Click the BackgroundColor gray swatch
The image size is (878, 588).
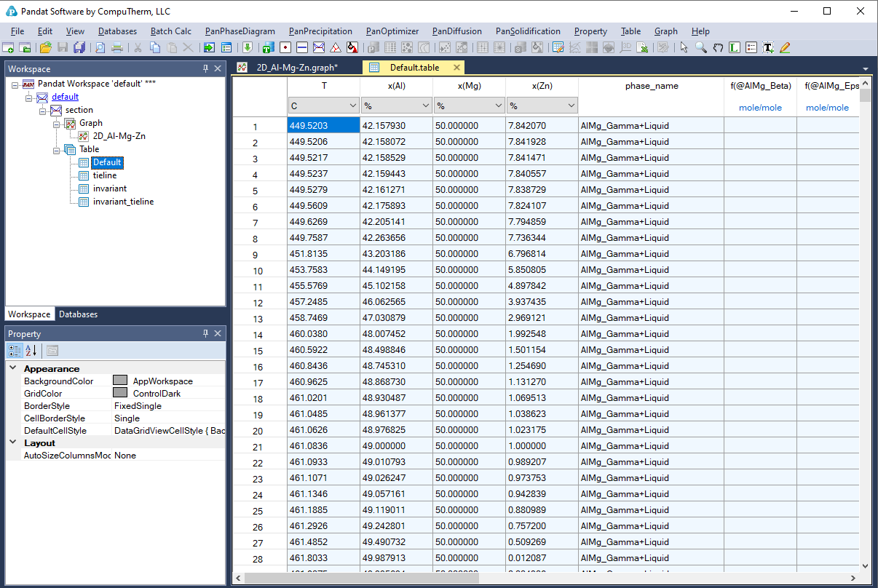click(x=120, y=381)
